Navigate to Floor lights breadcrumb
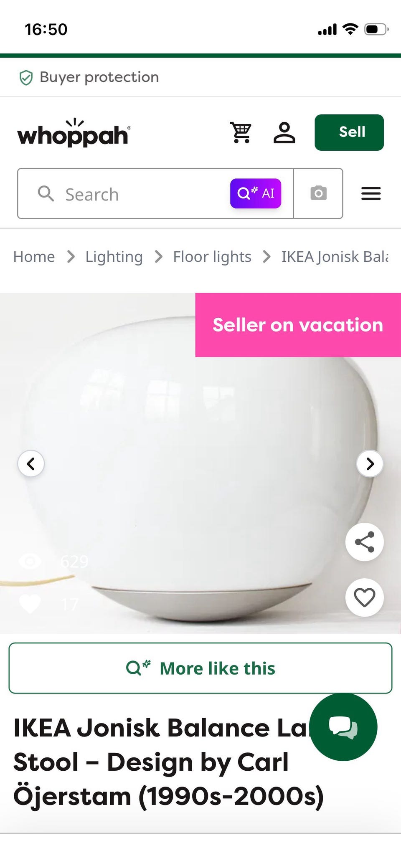401x868 pixels. point(212,256)
